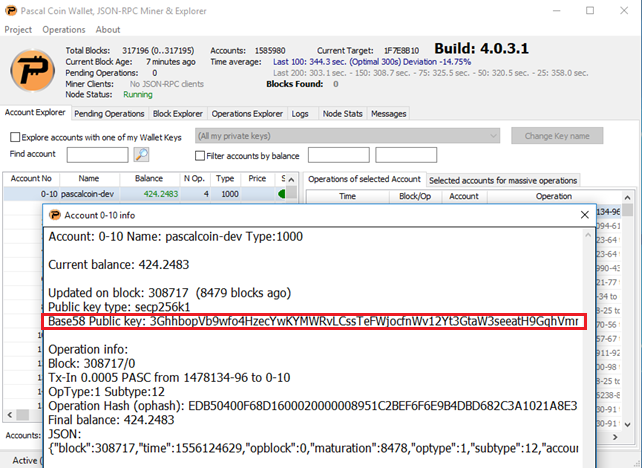This screenshot has width=643, height=469.
Task: Open the Project menu
Action: [x=18, y=30]
